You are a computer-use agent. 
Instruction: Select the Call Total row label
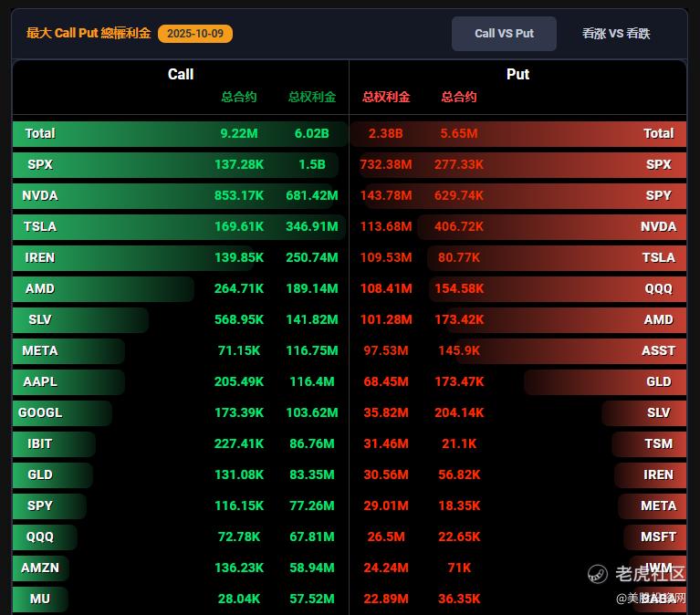40,133
